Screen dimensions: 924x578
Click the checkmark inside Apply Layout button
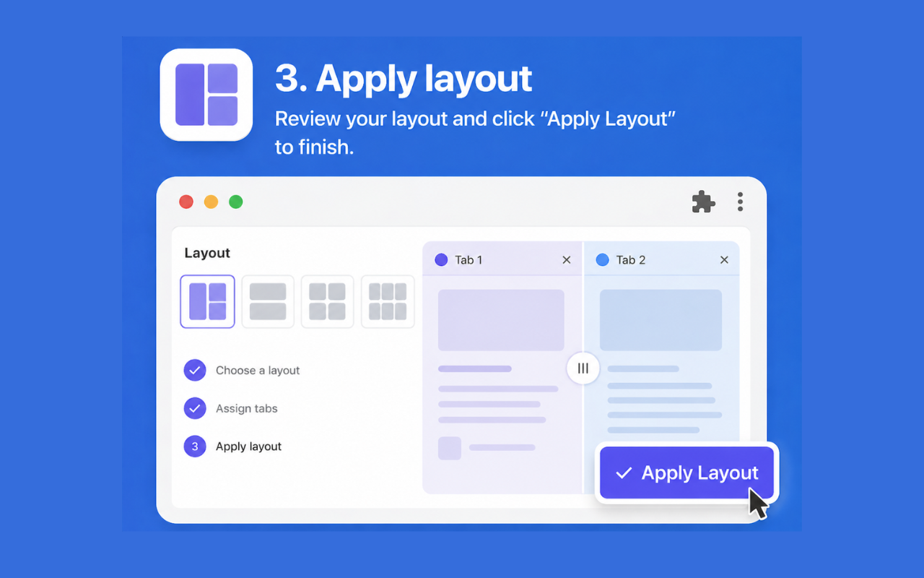tap(624, 473)
